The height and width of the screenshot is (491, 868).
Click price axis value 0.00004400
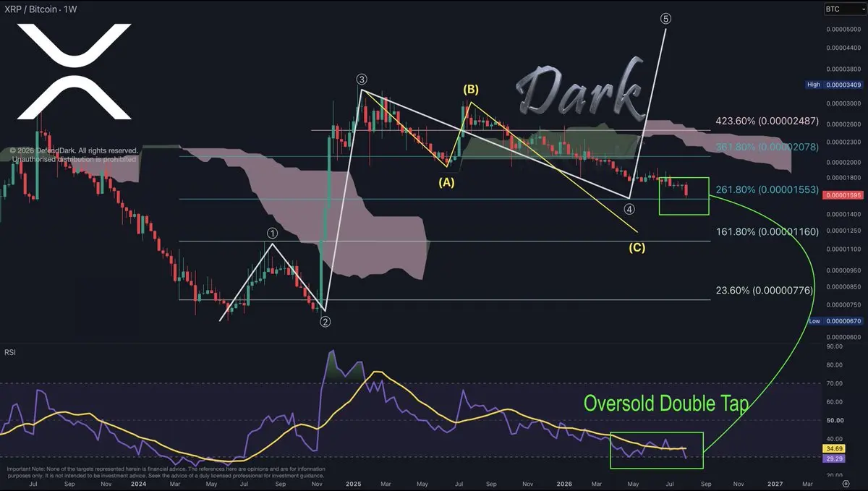click(x=844, y=48)
